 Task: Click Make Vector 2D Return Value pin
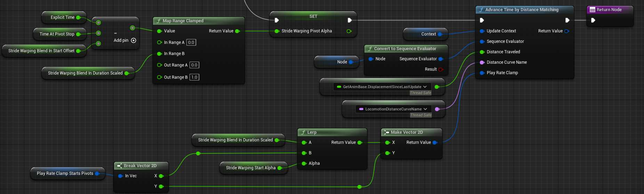(435, 142)
